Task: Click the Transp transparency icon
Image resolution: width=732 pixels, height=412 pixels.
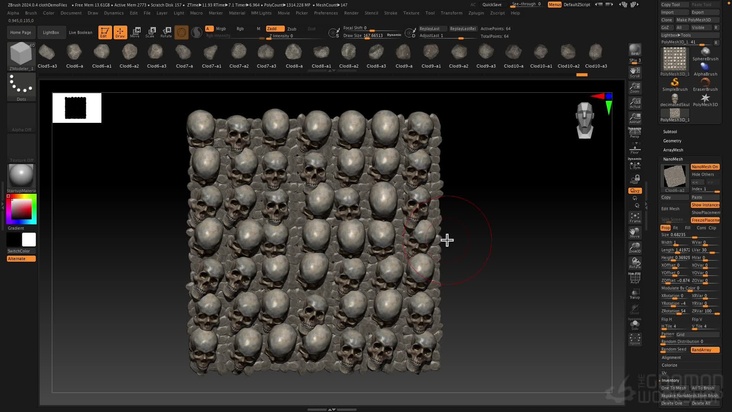Action: click(635, 294)
